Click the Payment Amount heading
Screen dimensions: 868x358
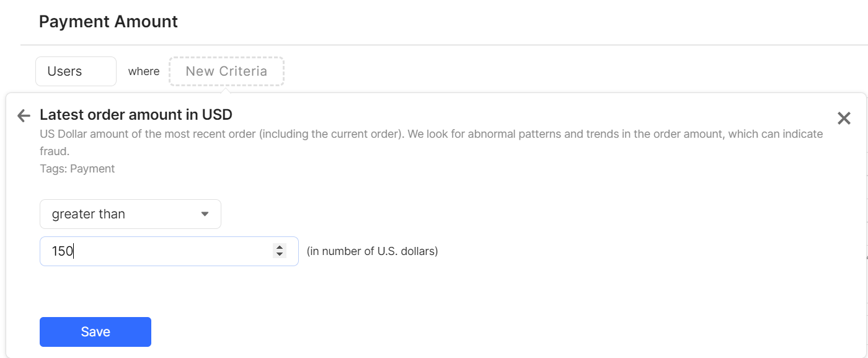108,22
